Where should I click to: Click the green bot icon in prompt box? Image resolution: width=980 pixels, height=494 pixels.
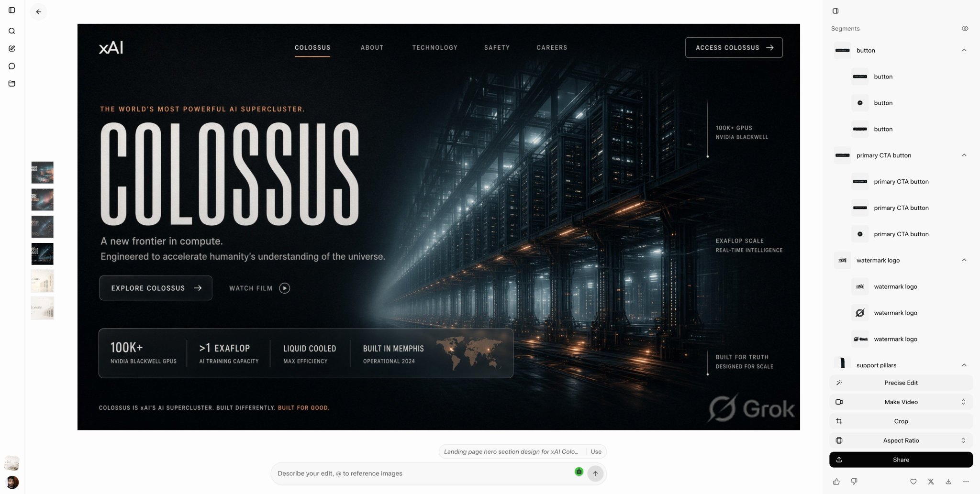tap(579, 472)
